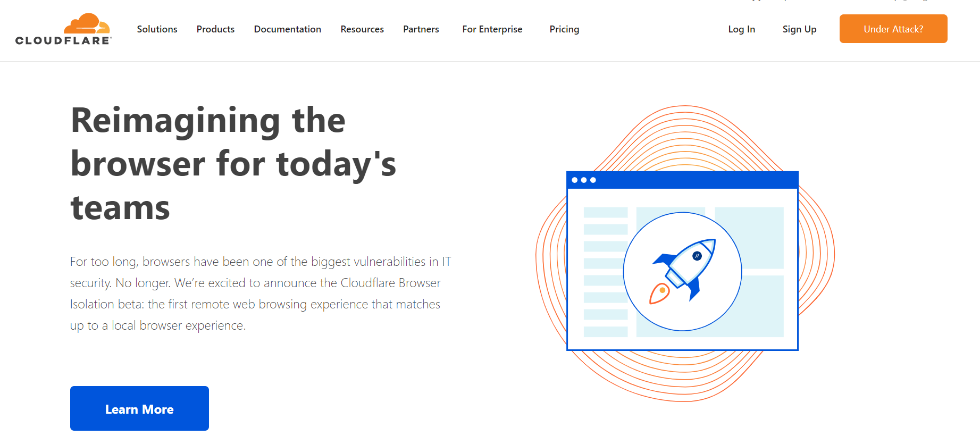This screenshot has width=980, height=444.
Task: Click the 'Reimagining the browser' headline
Action: 234,163
